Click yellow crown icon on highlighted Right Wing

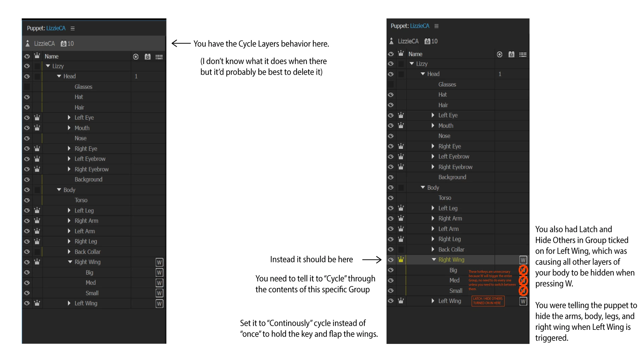(401, 259)
